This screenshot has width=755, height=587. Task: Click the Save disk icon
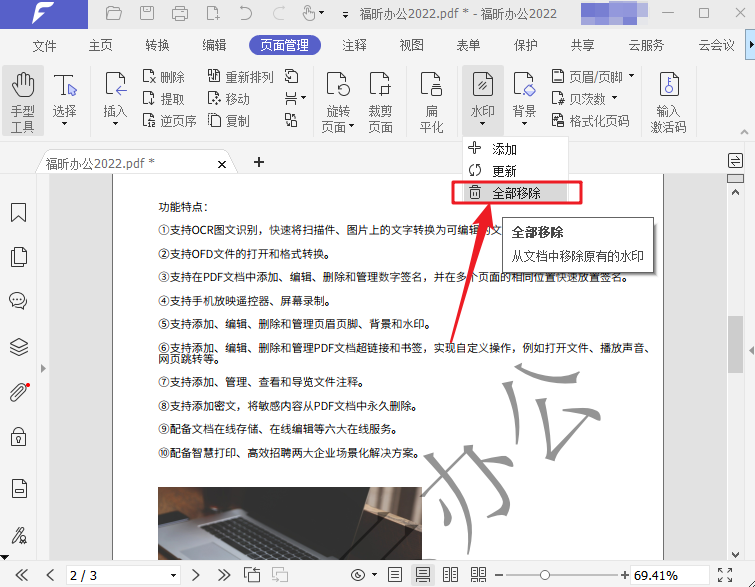pos(147,13)
